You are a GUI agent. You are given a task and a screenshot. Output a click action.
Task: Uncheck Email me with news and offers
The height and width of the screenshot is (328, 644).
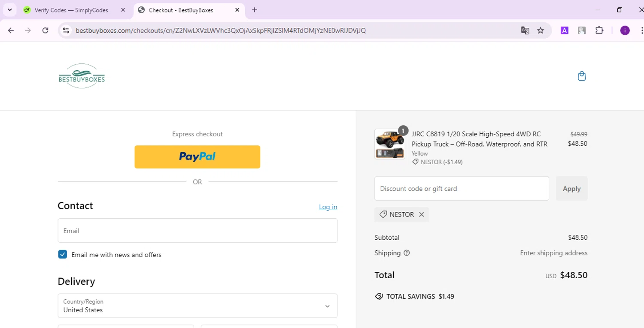click(63, 254)
